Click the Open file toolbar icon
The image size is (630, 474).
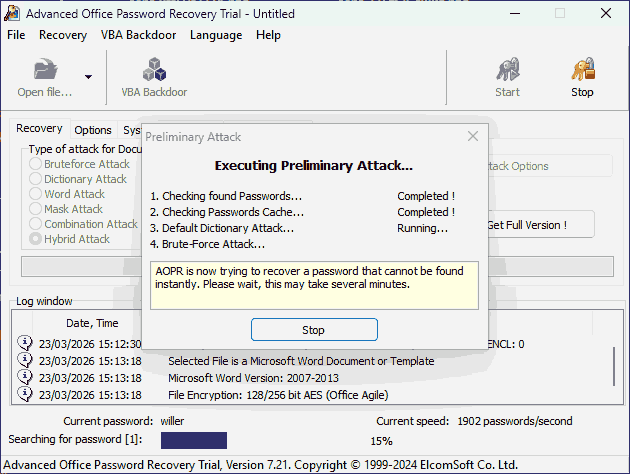[x=44, y=71]
